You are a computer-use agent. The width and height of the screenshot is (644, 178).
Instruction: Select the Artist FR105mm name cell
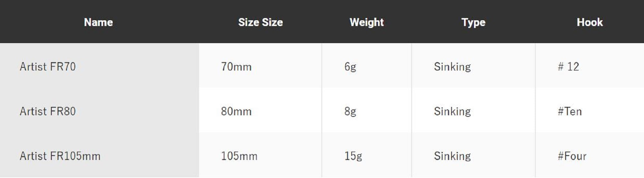coord(60,156)
